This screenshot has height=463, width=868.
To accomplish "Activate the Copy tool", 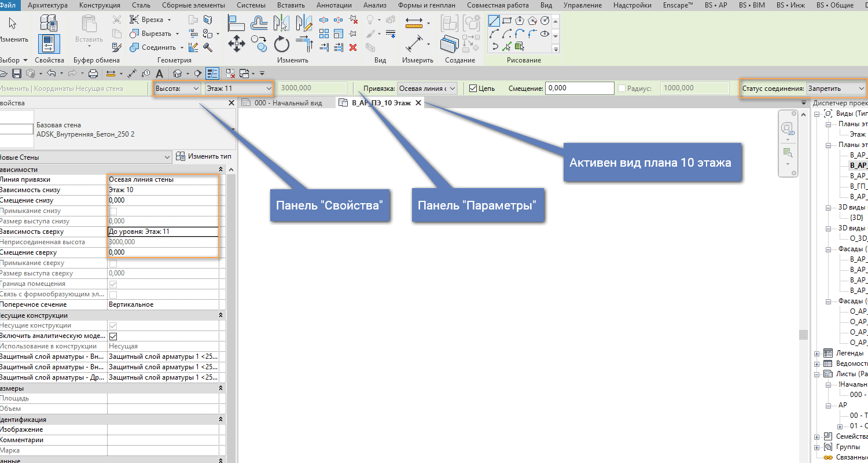I will click(259, 43).
